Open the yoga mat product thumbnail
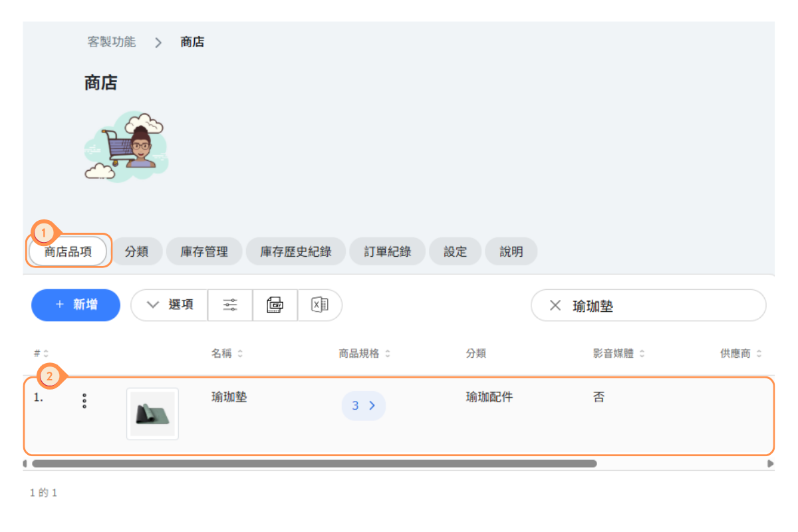 pyautogui.click(x=152, y=414)
